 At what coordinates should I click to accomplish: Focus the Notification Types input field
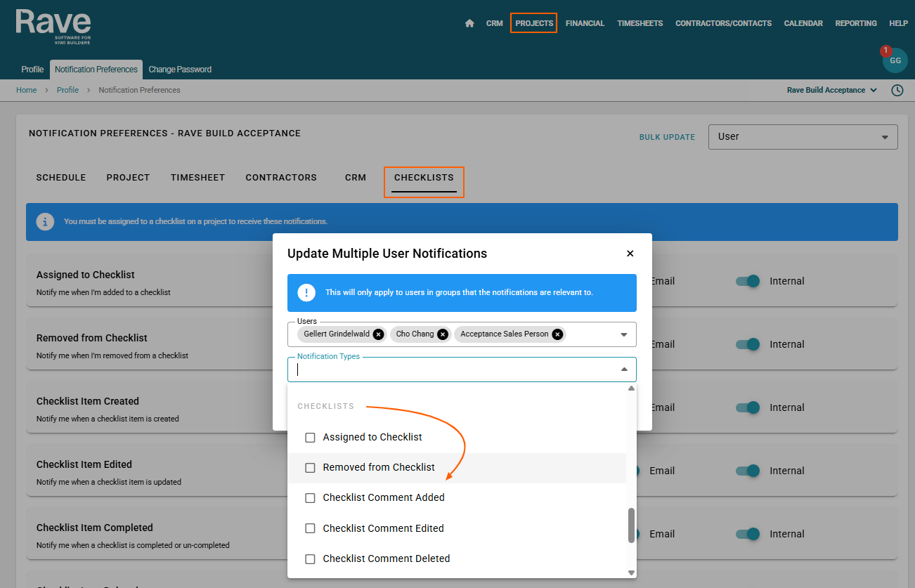[462, 370]
